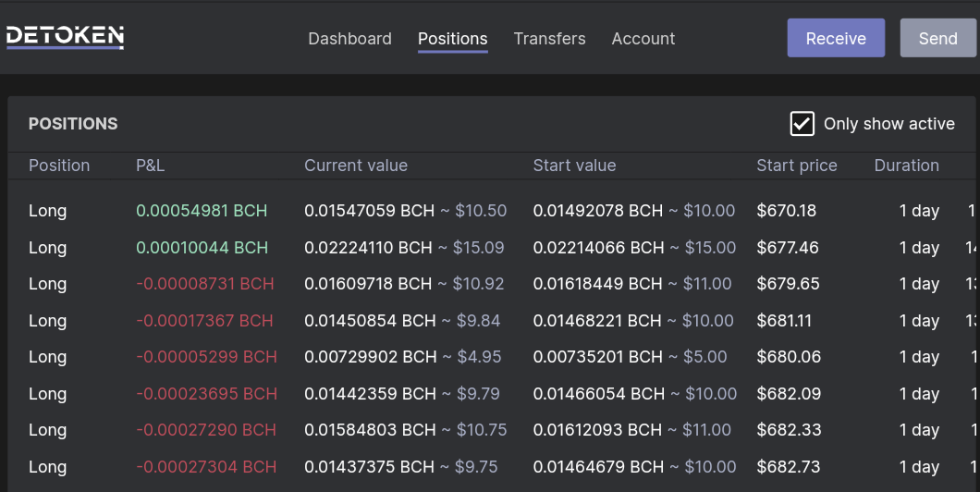Click the Receive button
The image size is (980, 492).
(x=836, y=38)
